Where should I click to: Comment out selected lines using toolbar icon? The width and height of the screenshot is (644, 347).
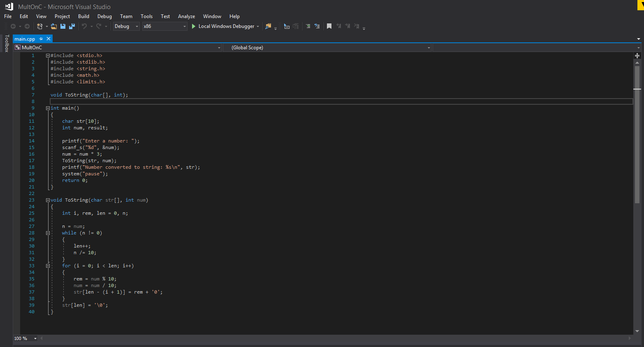308,26
